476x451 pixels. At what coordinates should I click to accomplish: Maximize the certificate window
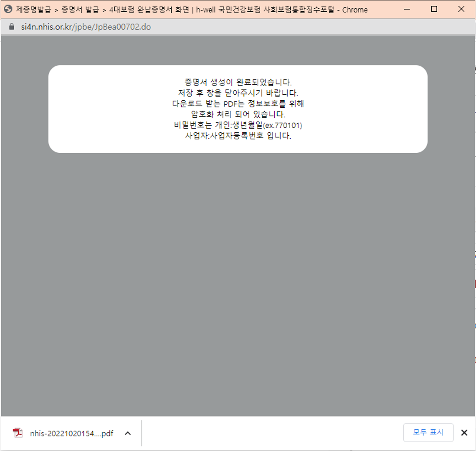433,9
